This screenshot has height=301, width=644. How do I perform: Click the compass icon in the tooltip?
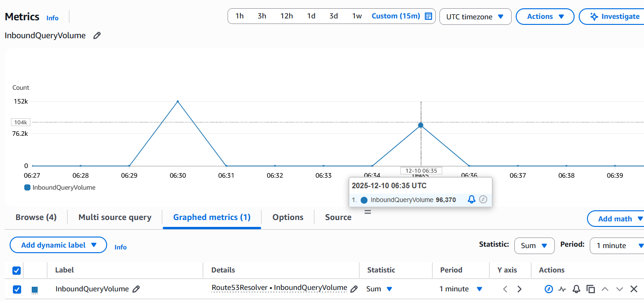(483, 200)
